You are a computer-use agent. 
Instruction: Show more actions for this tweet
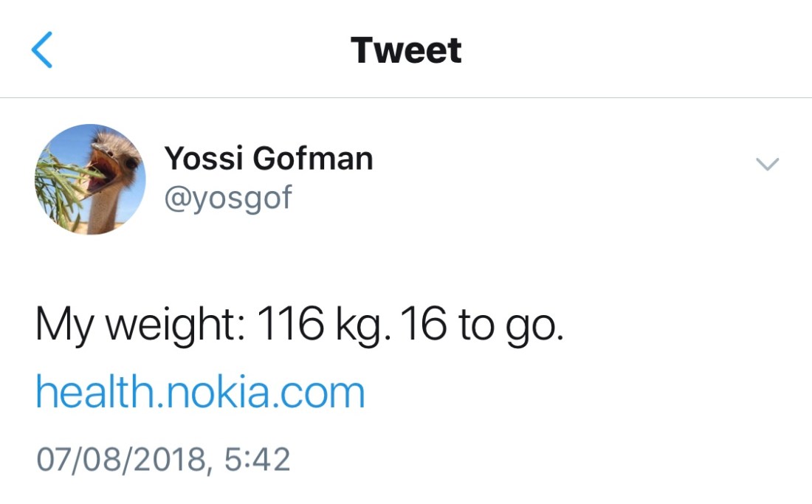tap(768, 164)
